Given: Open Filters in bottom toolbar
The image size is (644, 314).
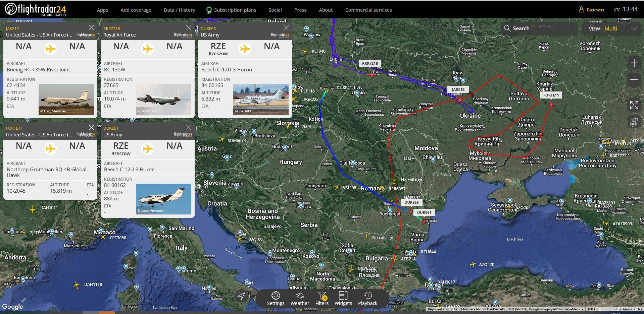Looking at the screenshot, I should [322, 298].
